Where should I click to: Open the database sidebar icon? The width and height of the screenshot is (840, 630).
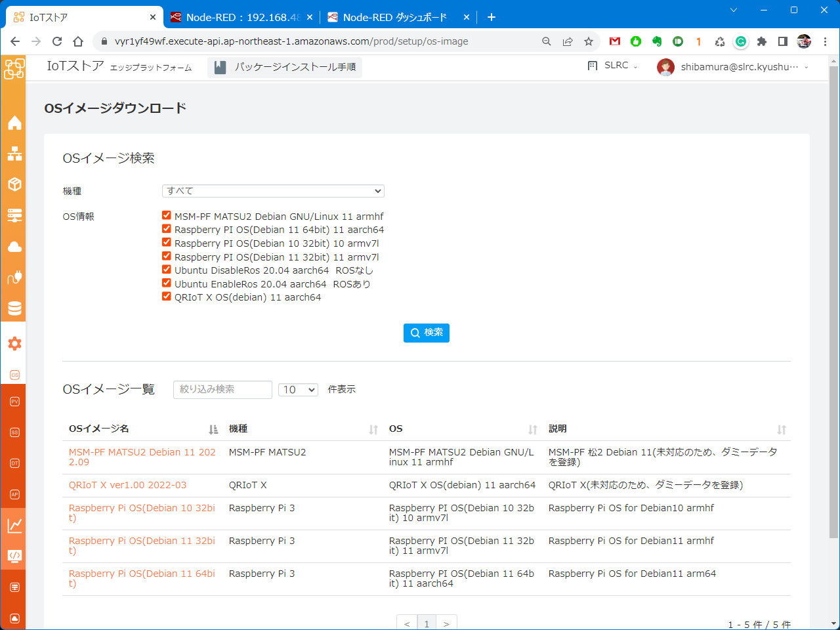(x=14, y=308)
